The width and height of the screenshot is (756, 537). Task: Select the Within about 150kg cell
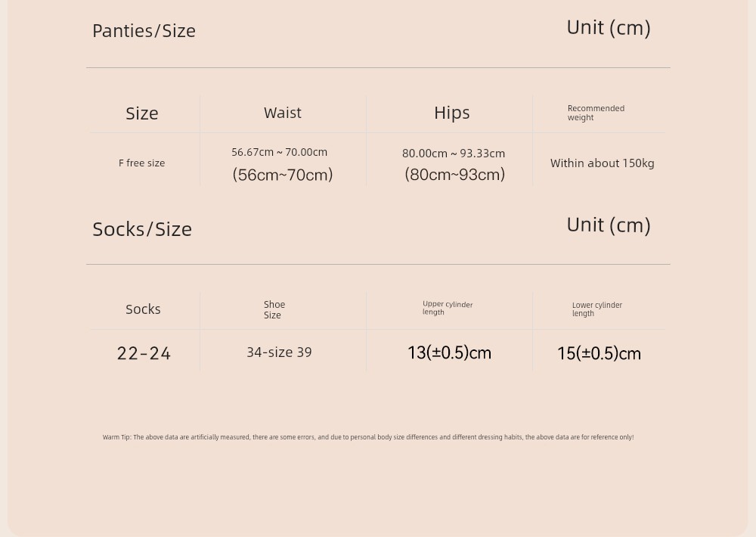(x=603, y=163)
